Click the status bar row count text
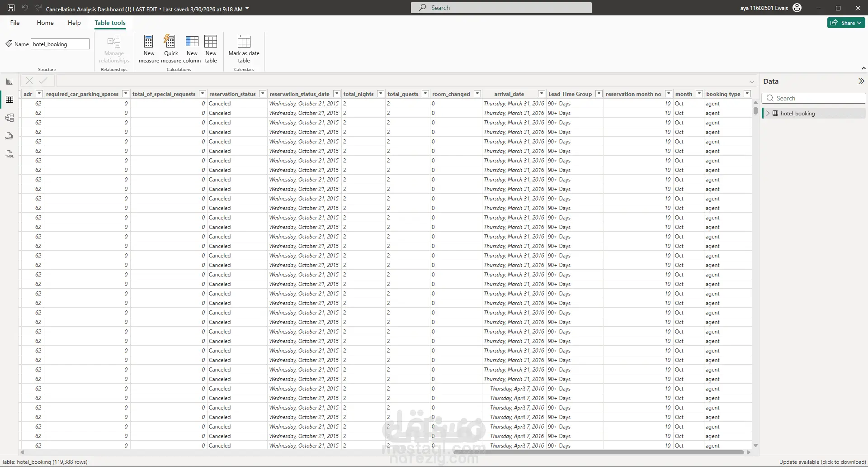Image resolution: width=868 pixels, height=467 pixels. click(45, 462)
